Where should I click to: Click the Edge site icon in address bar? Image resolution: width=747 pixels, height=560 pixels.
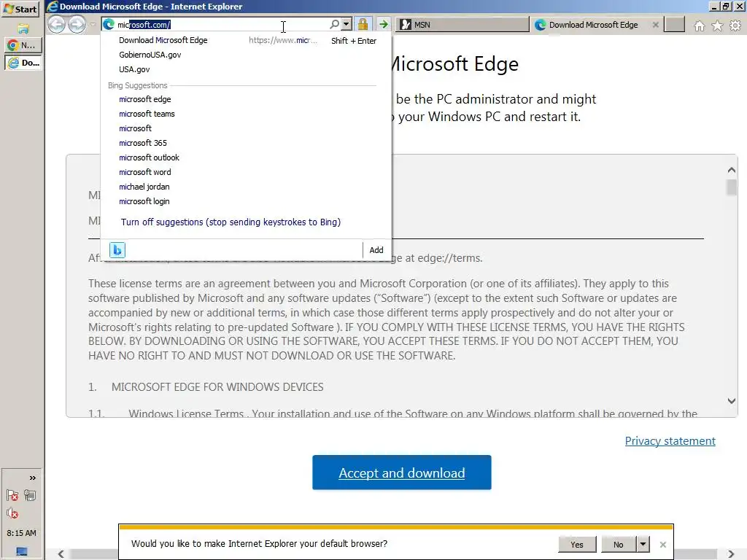point(109,24)
